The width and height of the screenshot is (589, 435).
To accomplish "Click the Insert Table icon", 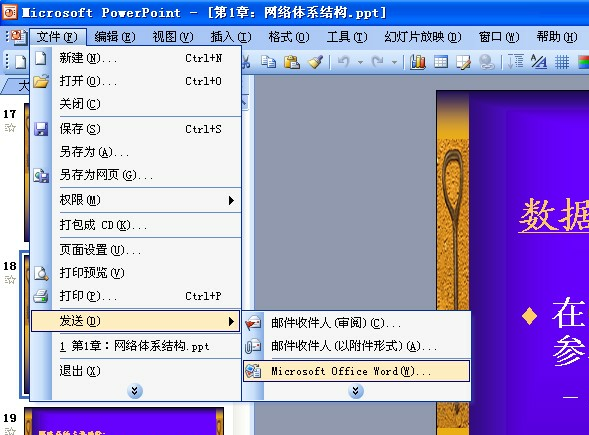I will tap(441, 62).
